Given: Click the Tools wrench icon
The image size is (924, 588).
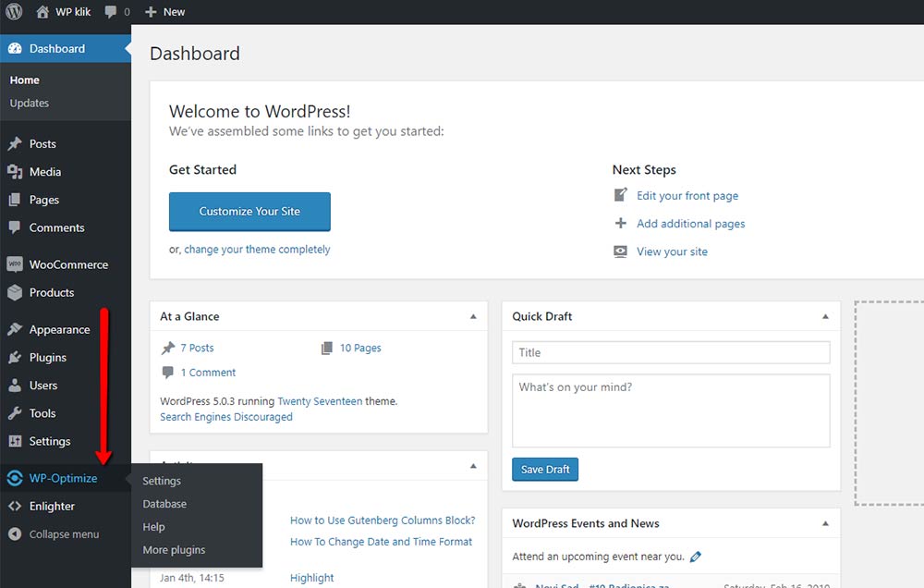Looking at the screenshot, I should [x=15, y=413].
